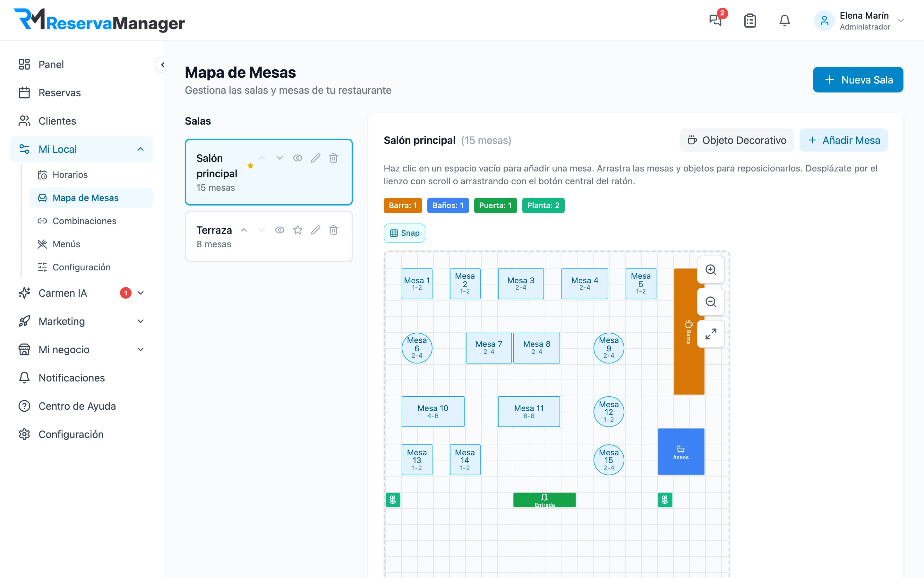Select the left plant object on canvas
This screenshot has width=924, height=578.
393,500
